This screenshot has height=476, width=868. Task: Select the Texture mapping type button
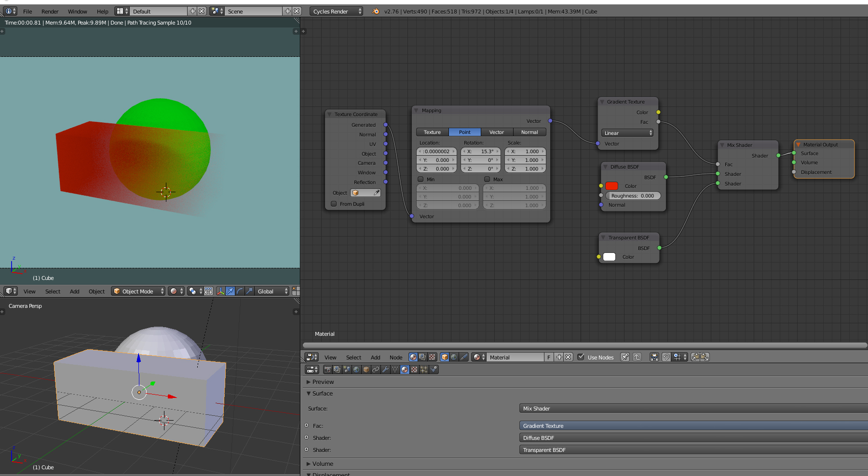pyautogui.click(x=432, y=132)
